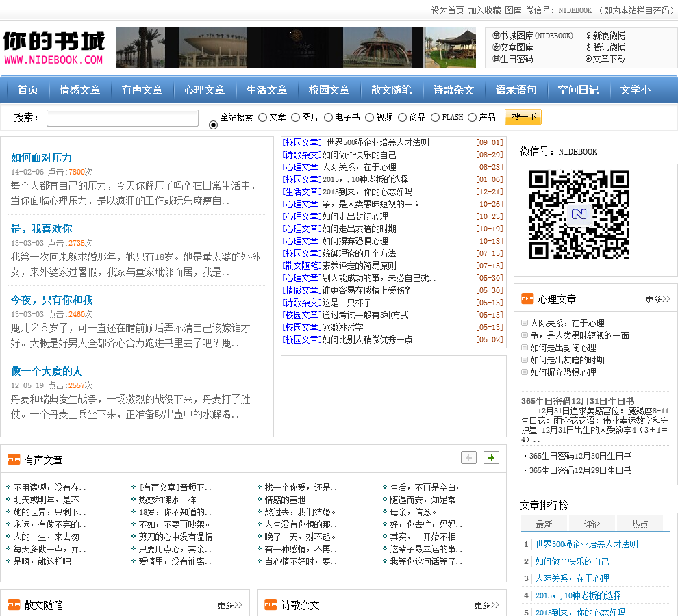
Task: Click the search text input field
Action: click(122, 118)
